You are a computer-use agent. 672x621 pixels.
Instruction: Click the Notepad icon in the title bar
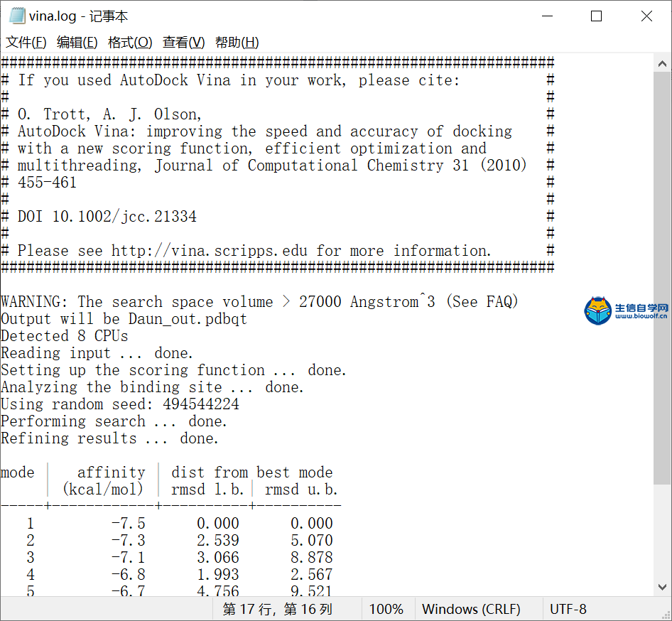pyautogui.click(x=17, y=16)
